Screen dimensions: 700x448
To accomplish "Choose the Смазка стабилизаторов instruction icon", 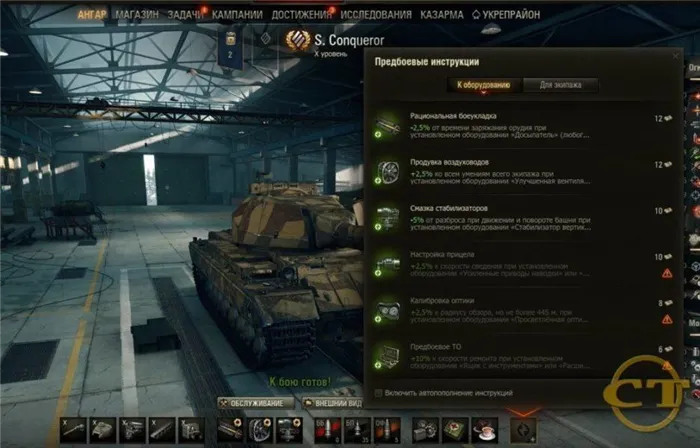I will [x=387, y=218].
